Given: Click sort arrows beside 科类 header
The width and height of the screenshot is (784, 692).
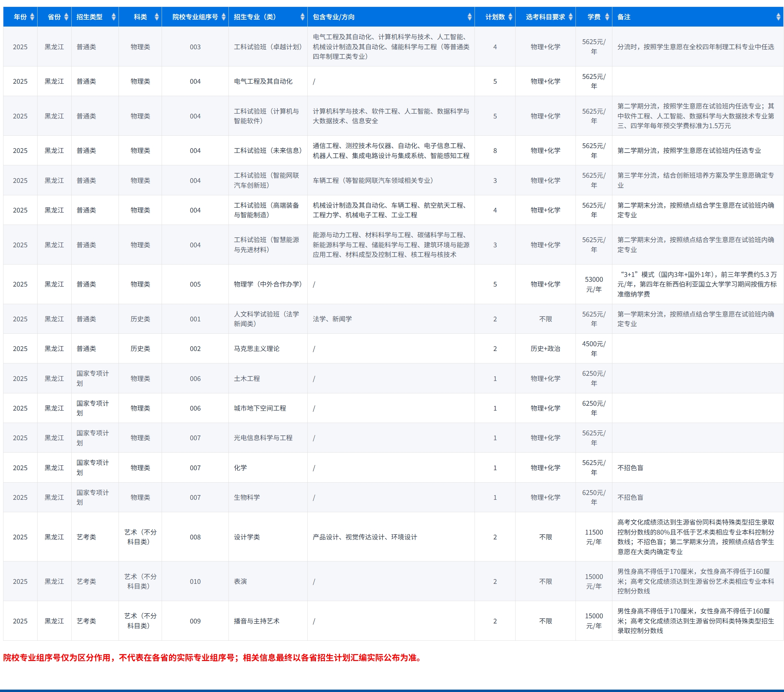Looking at the screenshot, I should click(156, 17).
